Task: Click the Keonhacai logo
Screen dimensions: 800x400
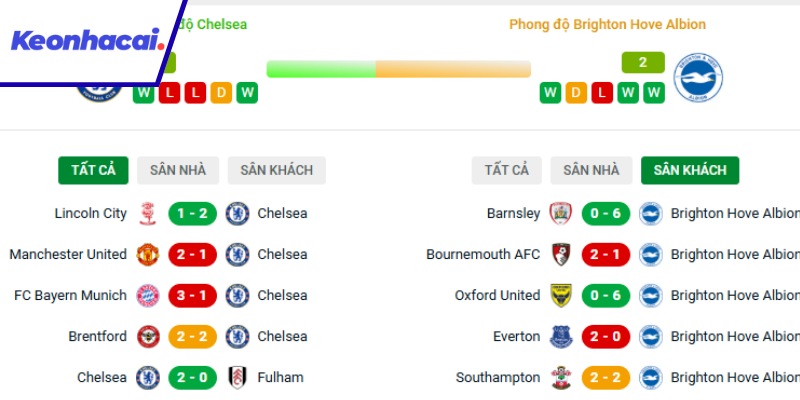Action: coord(88,41)
